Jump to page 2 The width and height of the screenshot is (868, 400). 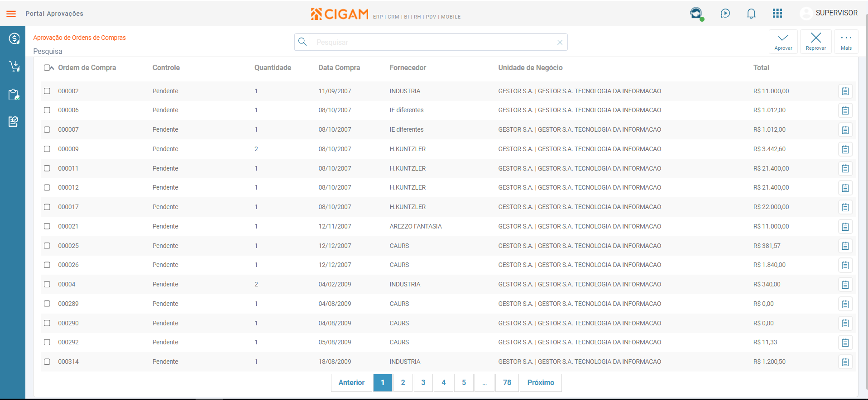pos(403,383)
